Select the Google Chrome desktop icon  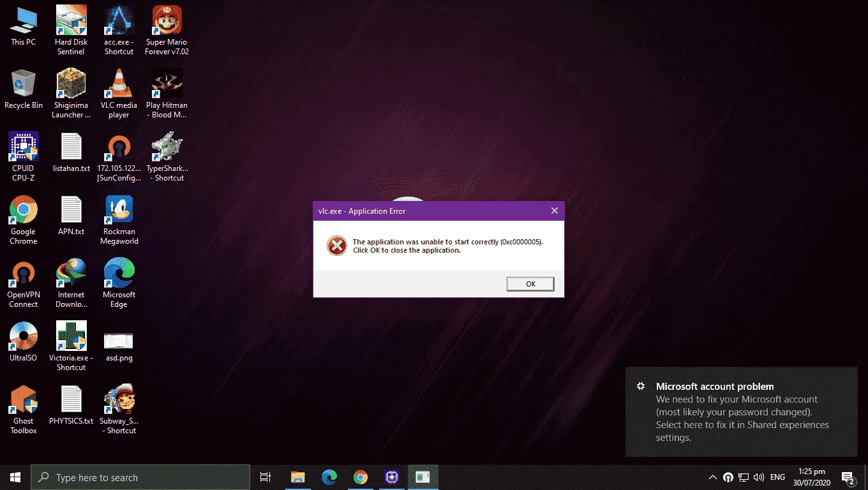(24, 220)
